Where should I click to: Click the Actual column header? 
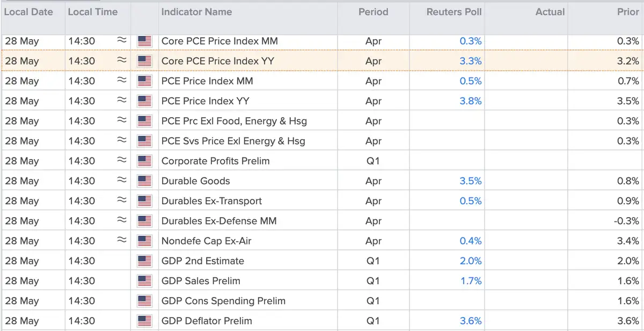tap(550, 11)
